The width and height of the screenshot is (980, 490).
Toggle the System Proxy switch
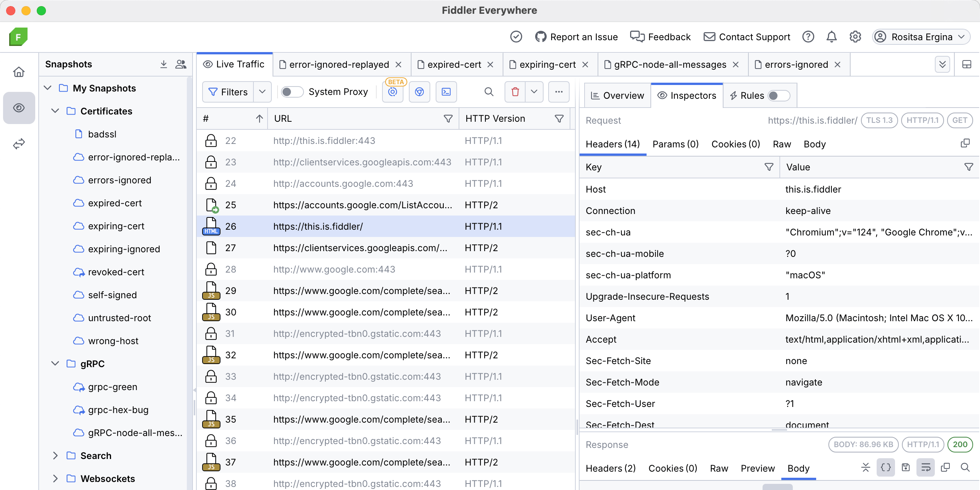click(x=292, y=92)
